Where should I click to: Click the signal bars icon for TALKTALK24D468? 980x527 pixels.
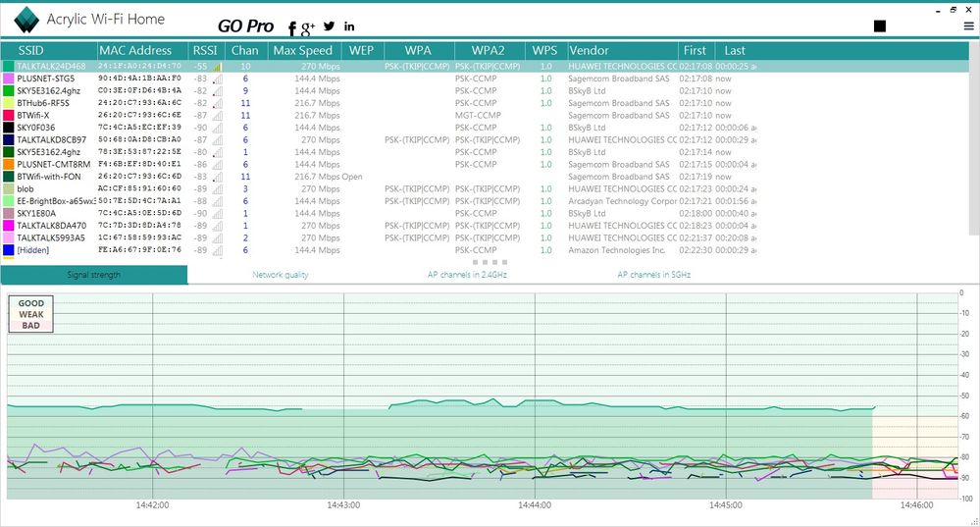tap(218, 67)
